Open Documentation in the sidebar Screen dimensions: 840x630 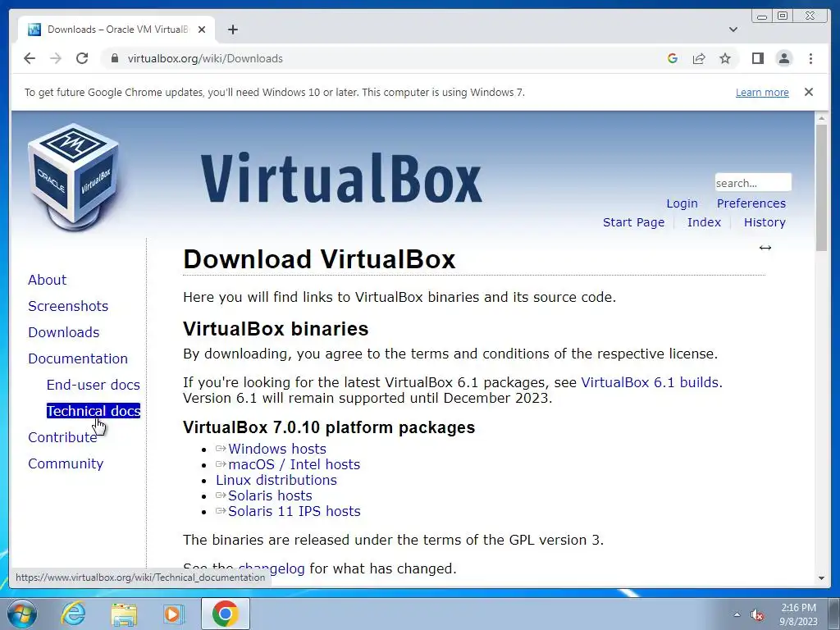(x=78, y=358)
